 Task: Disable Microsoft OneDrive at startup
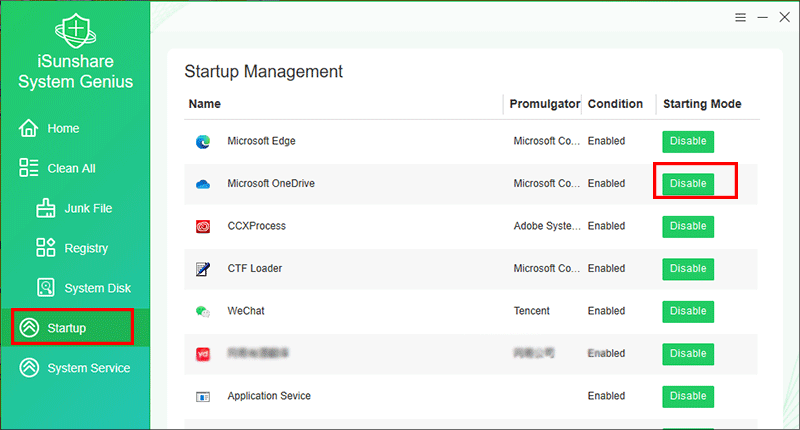coord(688,184)
